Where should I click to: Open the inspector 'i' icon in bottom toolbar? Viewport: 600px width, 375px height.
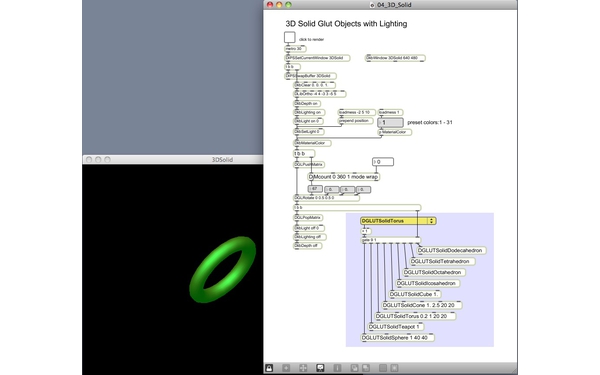click(337, 368)
